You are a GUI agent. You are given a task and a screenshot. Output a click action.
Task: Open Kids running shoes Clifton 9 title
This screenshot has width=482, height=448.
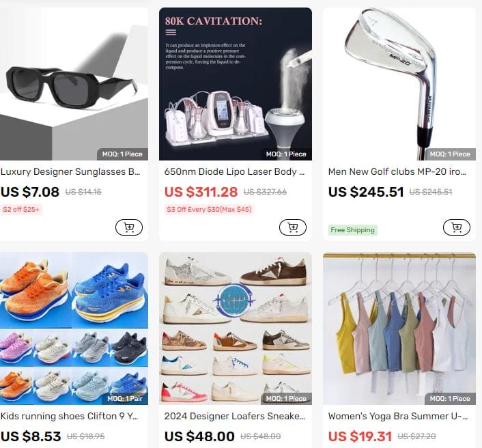coord(70,416)
